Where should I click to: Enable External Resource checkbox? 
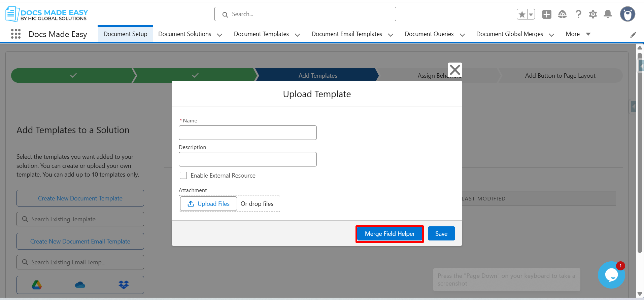pyautogui.click(x=183, y=176)
